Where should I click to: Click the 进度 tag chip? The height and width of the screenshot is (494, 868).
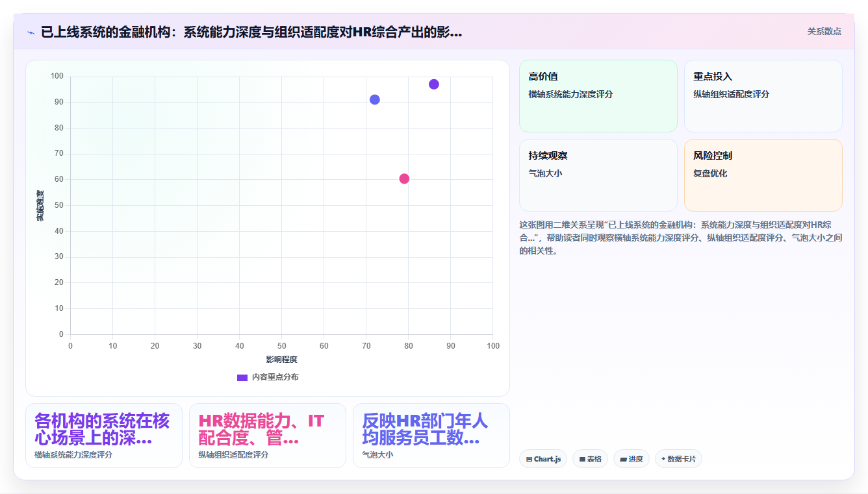coord(632,459)
